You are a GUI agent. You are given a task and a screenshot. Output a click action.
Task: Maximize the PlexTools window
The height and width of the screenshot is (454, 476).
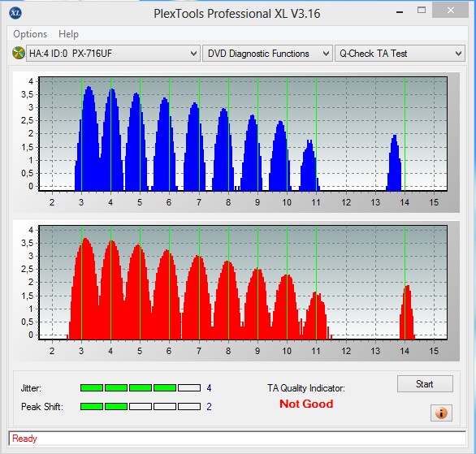tap(422, 11)
